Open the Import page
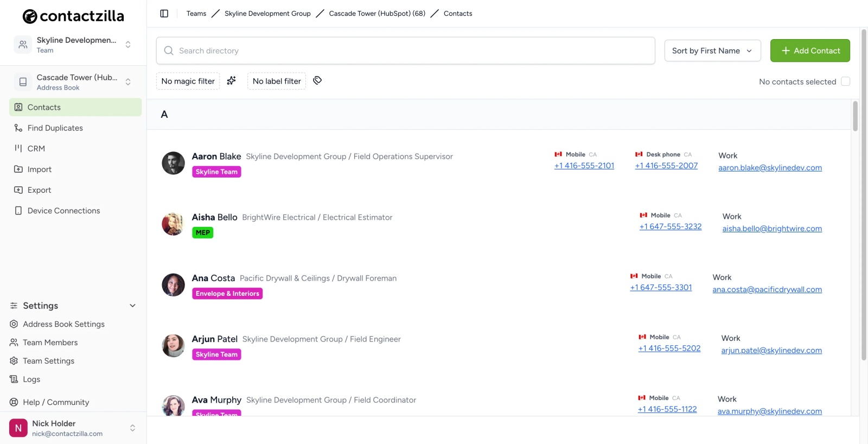 click(x=75, y=169)
